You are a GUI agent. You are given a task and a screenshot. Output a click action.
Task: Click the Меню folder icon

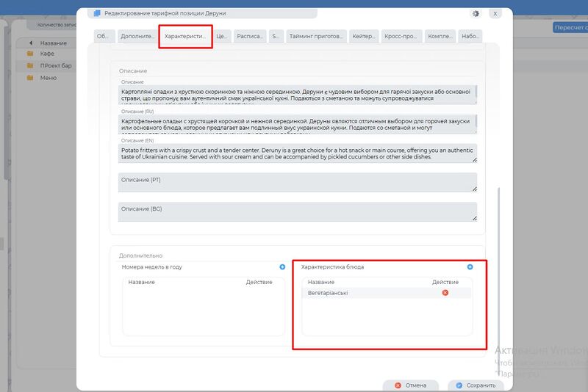(30, 78)
